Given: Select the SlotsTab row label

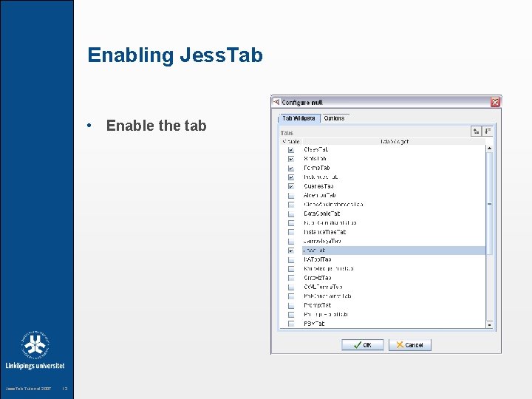Looking at the screenshot, I should pyautogui.click(x=316, y=159).
